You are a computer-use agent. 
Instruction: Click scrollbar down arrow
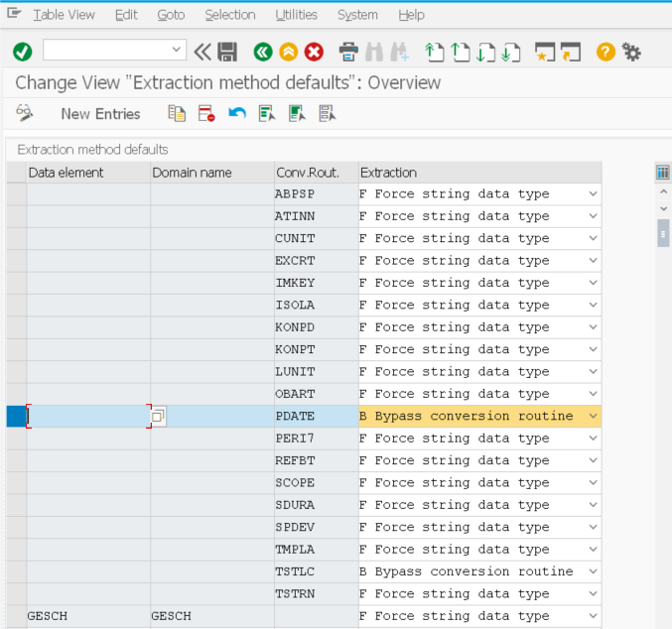pos(663,208)
